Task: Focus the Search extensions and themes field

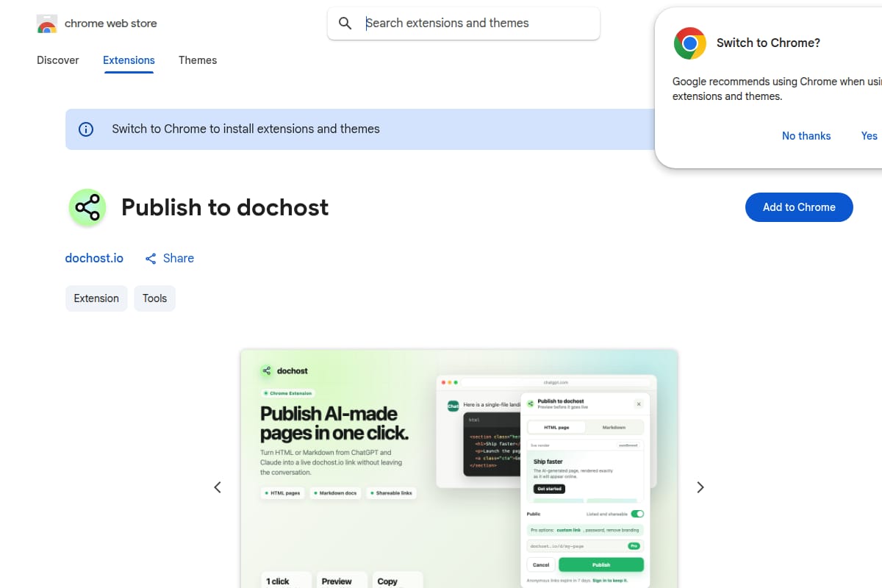Action: pyautogui.click(x=464, y=24)
